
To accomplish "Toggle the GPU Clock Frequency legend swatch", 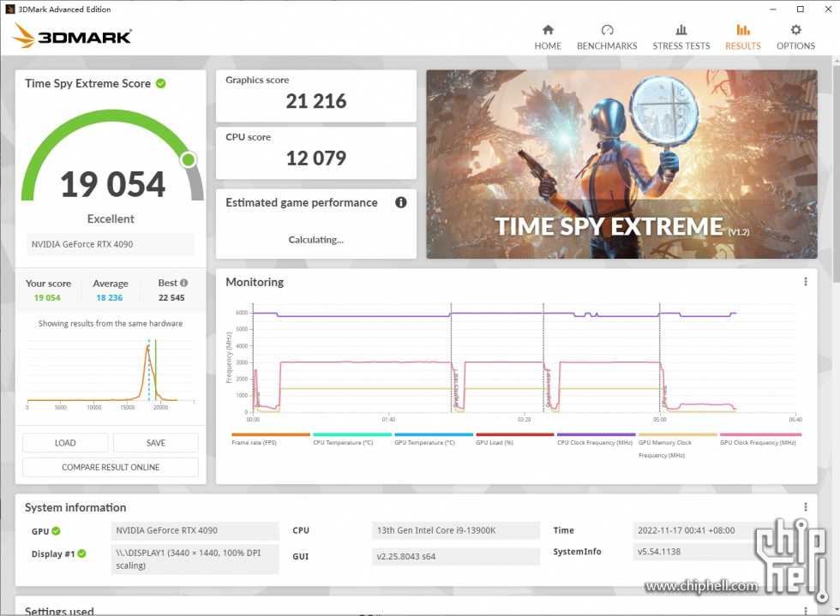I will (761, 434).
